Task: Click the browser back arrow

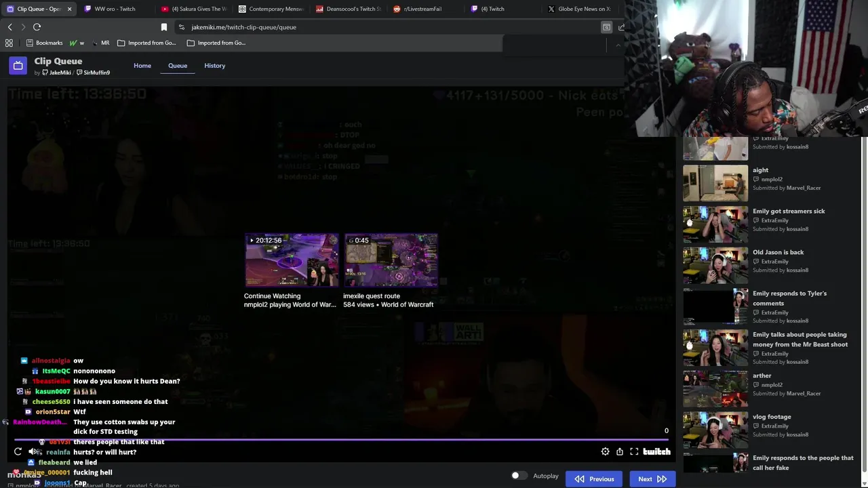Action: pos(9,27)
